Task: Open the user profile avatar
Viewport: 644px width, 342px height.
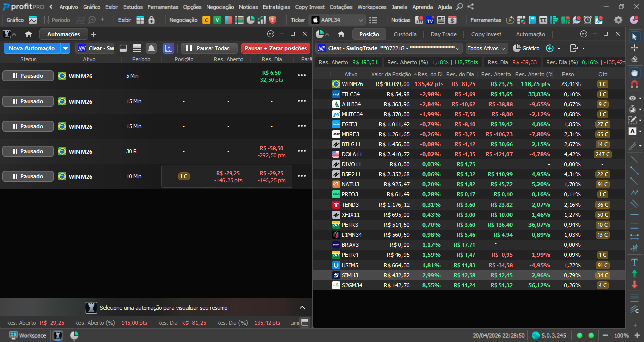Action: [634, 20]
